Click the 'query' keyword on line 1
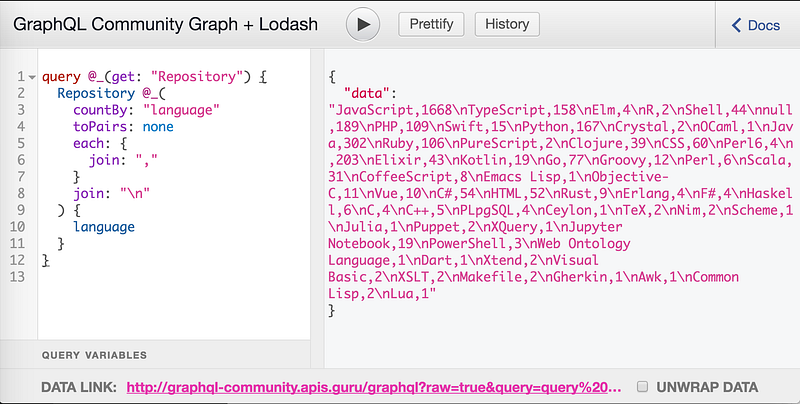This screenshot has height=404, width=800. (x=62, y=76)
